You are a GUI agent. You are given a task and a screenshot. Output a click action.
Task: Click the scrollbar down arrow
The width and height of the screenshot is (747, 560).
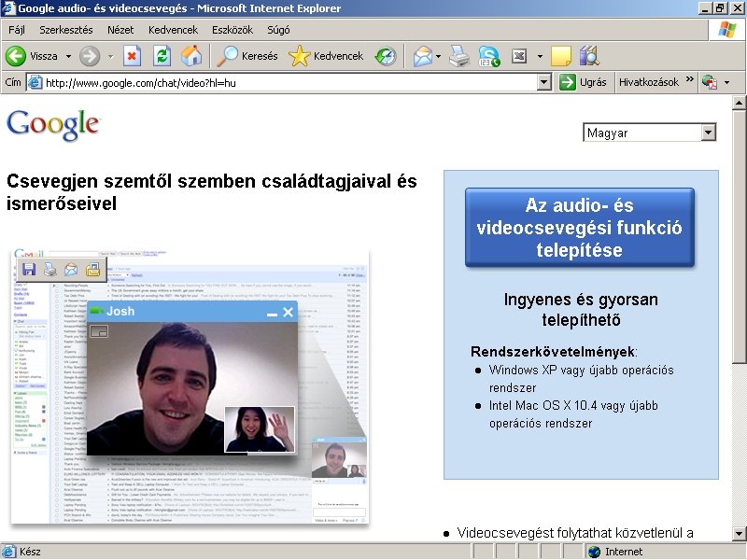pos(739,534)
